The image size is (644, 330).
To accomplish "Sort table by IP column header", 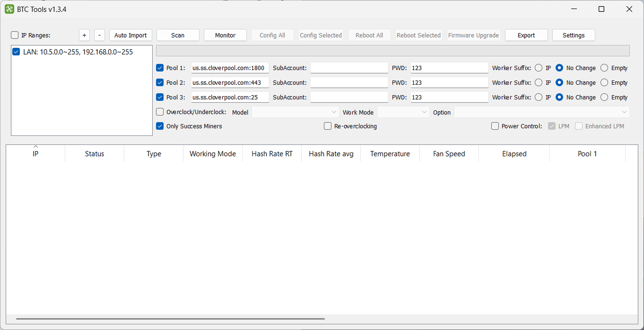I will (35, 153).
